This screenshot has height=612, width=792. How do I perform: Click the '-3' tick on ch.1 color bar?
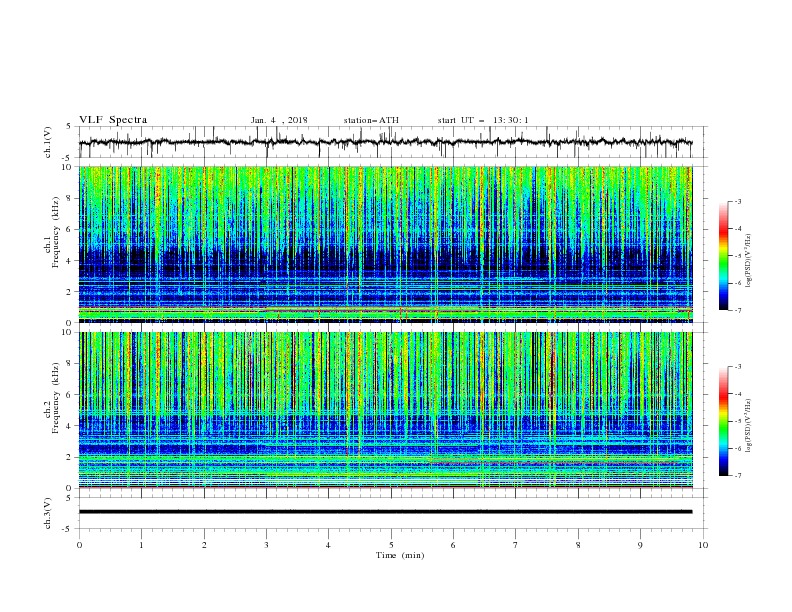[738, 201]
